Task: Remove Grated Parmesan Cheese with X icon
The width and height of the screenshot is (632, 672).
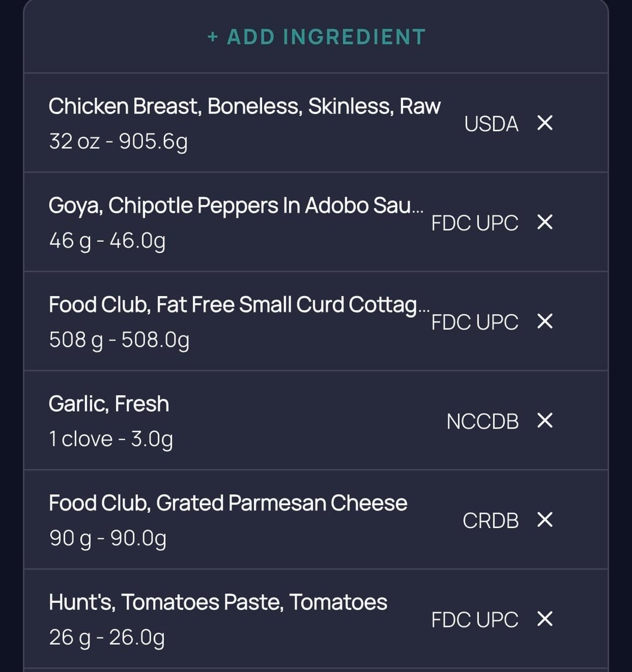Action: 545,520
